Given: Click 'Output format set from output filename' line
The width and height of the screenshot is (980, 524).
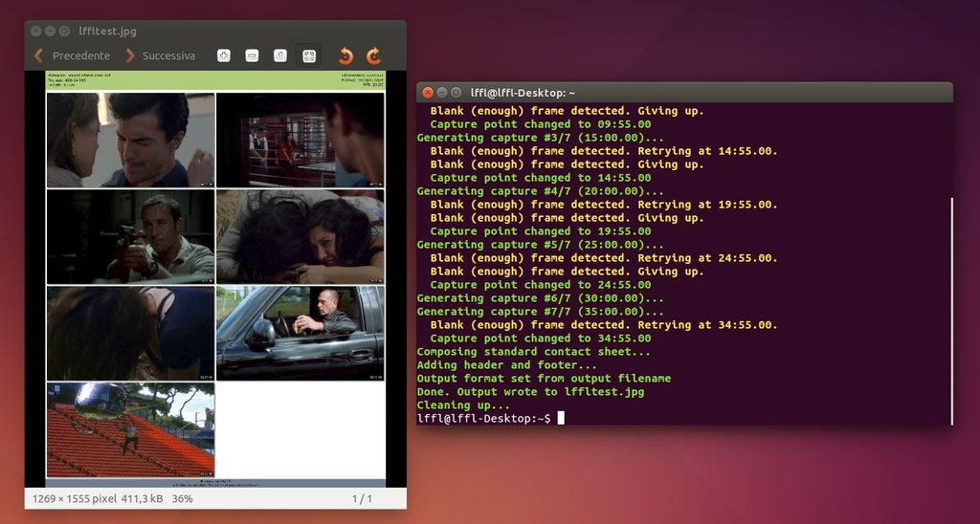Looking at the screenshot, I should click(x=544, y=379).
